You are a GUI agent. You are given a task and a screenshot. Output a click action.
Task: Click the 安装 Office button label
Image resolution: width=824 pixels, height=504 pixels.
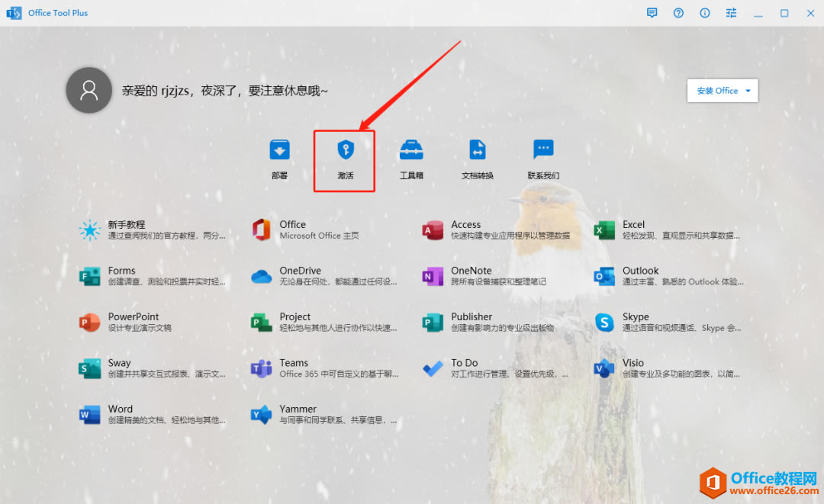point(717,91)
